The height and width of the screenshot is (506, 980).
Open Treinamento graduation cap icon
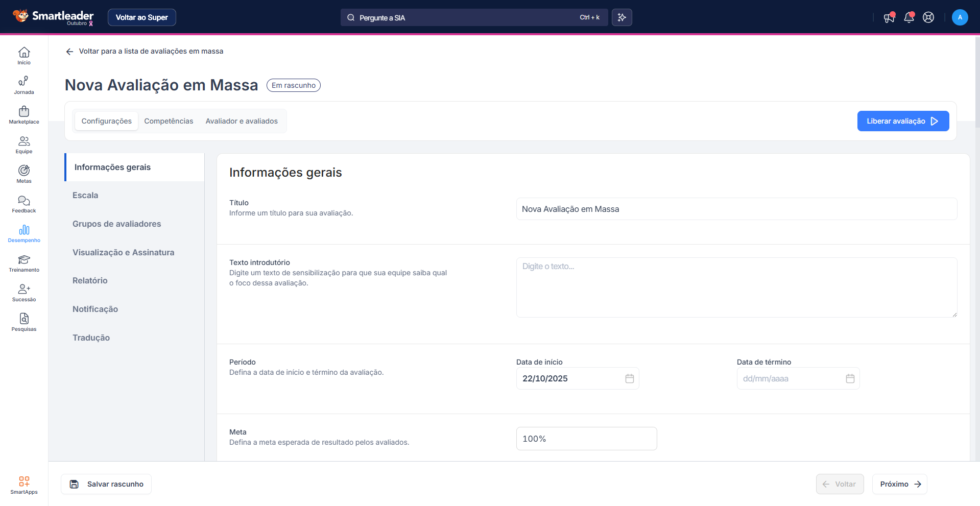24,262
